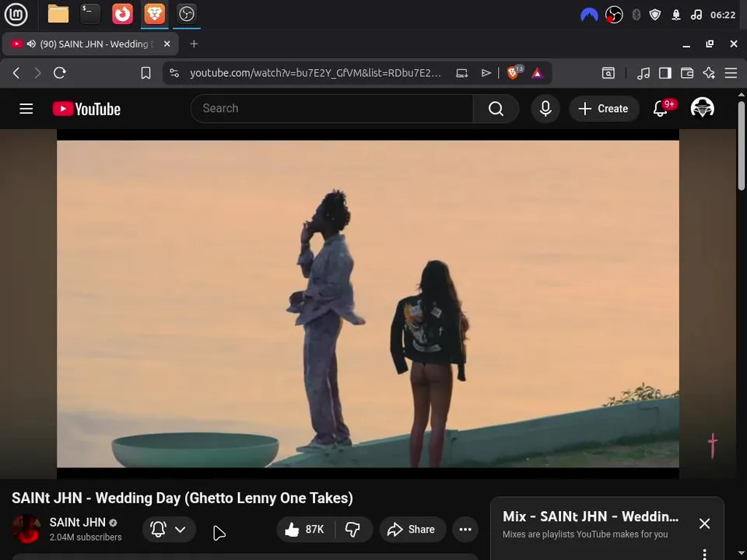Click the page vertical scrollbar thumb
The width and height of the screenshot is (747, 560).
(x=742, y=145)
